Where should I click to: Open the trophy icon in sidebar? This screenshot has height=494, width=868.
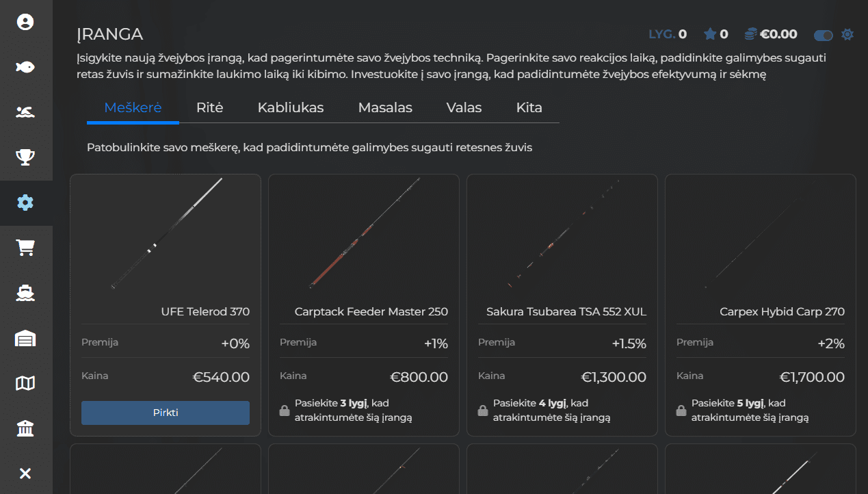(25, 157)
